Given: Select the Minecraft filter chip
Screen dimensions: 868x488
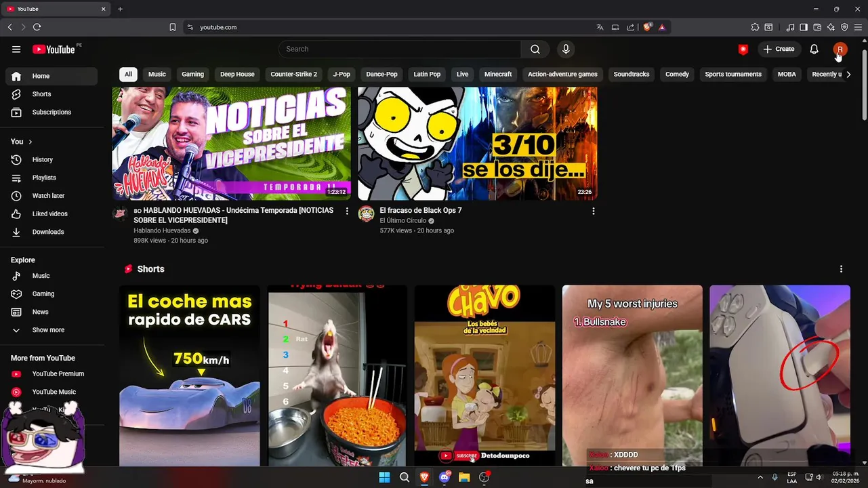Looking at the screenshot, I should coord(498,75).
